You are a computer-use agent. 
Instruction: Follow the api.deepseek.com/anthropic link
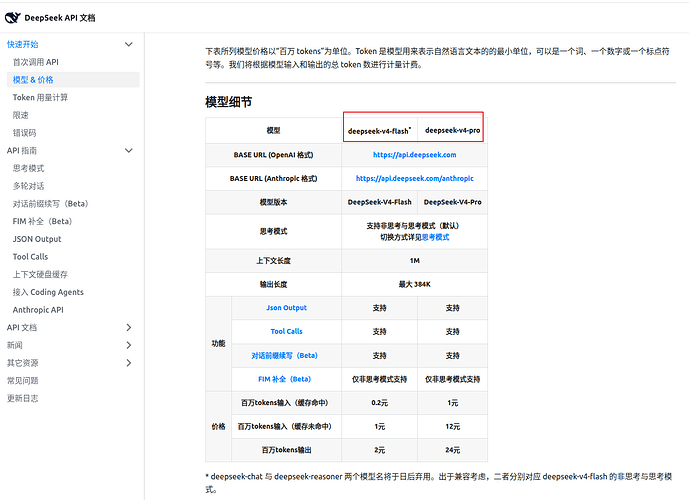[x=414, y=178]
